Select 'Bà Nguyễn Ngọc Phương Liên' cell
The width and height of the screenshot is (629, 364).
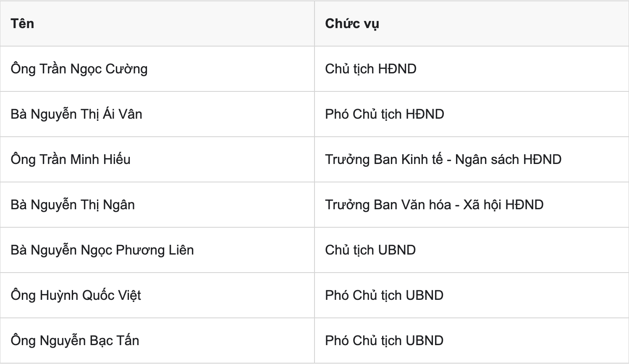point(157,250)
